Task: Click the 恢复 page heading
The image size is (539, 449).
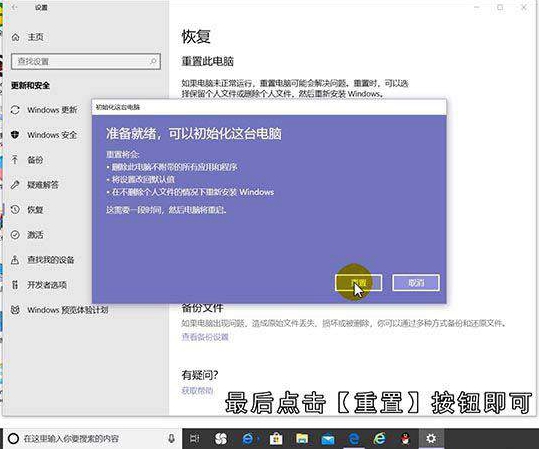Action: tap(196, 36)
